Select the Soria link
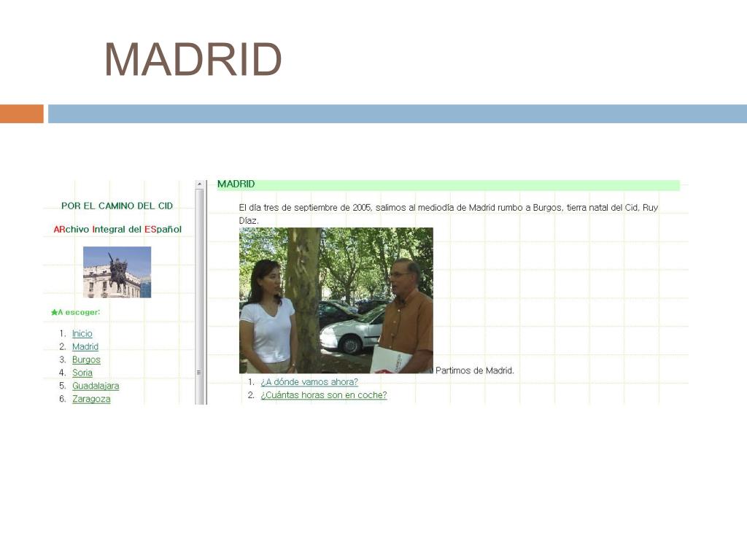Viewport: 747px width, 560px height. point(82,373)
